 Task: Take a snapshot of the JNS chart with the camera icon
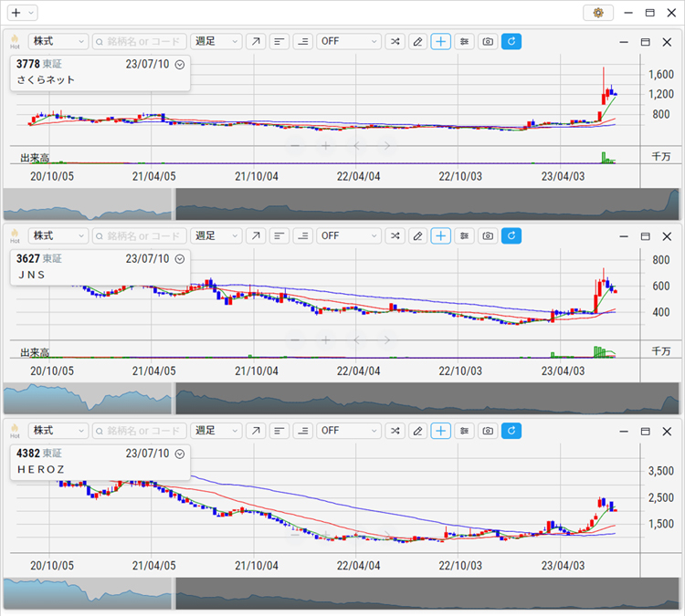pos(488,235)
